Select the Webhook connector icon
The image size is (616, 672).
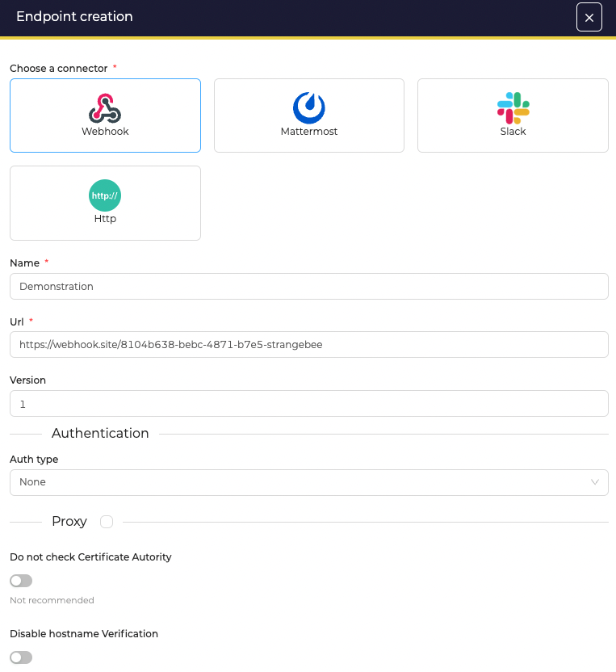(105, 108)
